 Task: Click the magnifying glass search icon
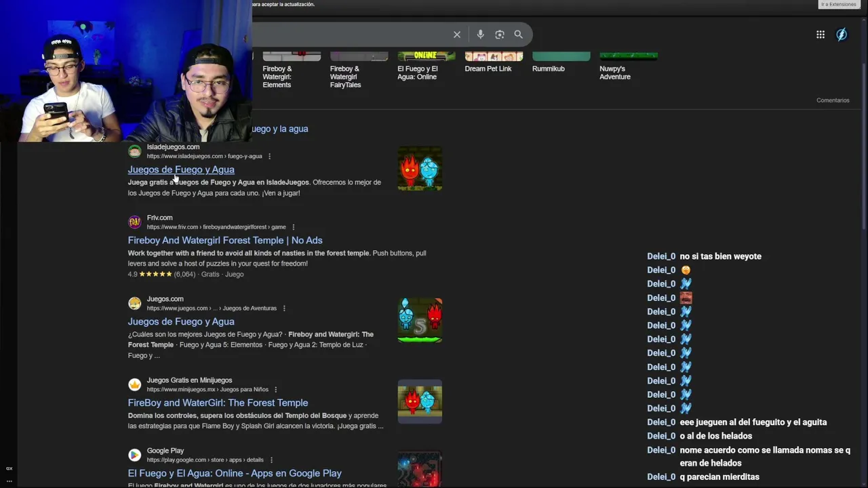[518, 35]
